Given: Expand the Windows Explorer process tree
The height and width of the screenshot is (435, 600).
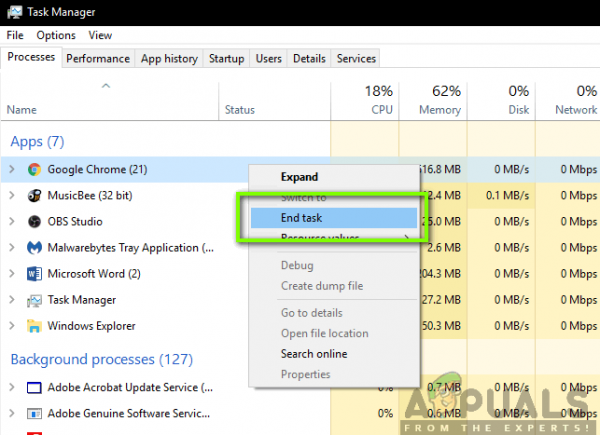Looking at the screenshot, I should tap(12, 326).
